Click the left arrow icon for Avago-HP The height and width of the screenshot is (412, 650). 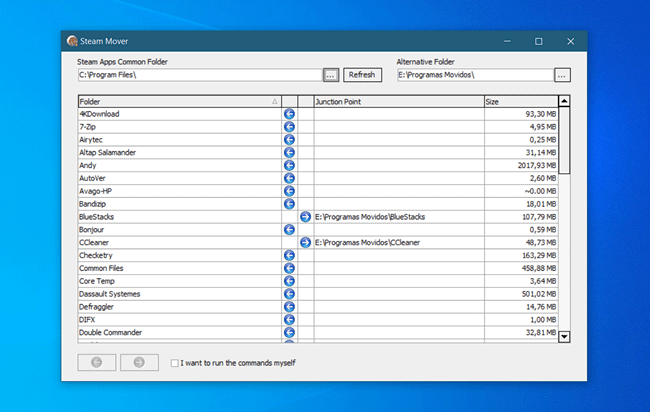tap(289, 191)
